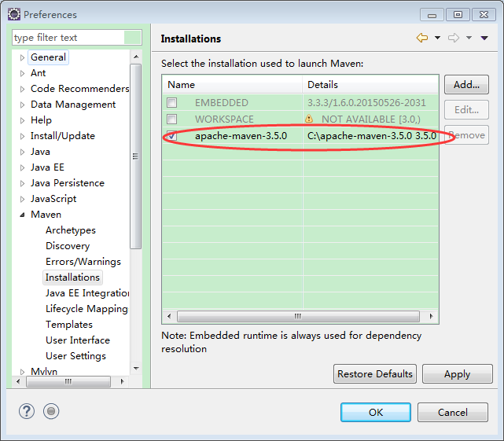This screenshot has height=441, width=504.
Task: Select Installations in Maven tree
Action: pyautogui.click(x=72, y=277)
